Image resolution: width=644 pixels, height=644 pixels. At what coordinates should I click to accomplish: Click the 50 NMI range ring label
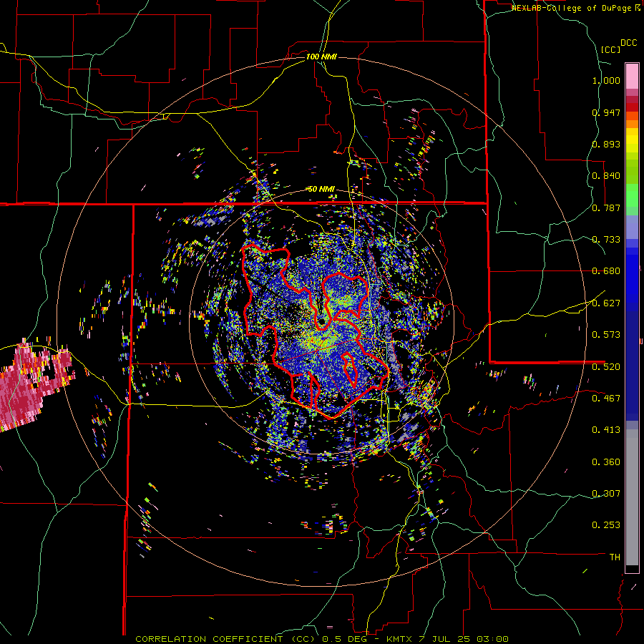321,190
